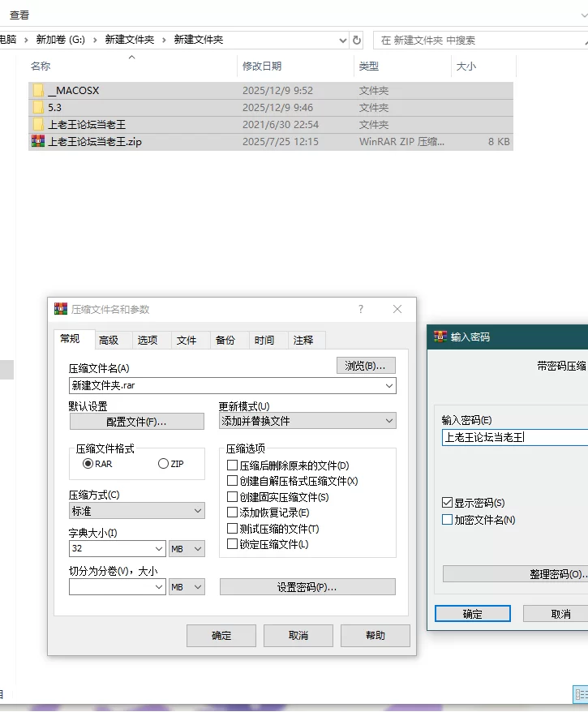Enable 创建固实压缩文件 checkbox
The height and width of the screenshot is (712, 588).
pyautogui.click(x=232, y=497)
